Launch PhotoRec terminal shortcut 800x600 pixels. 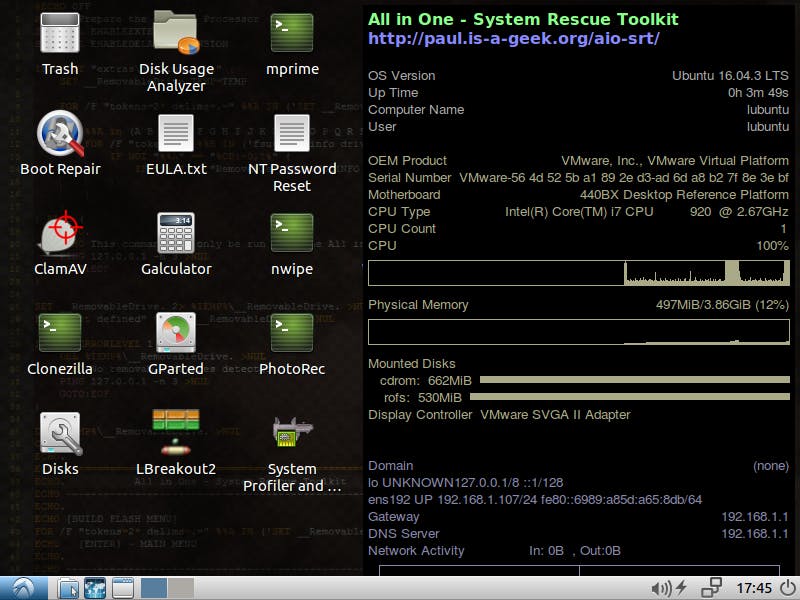292,333
